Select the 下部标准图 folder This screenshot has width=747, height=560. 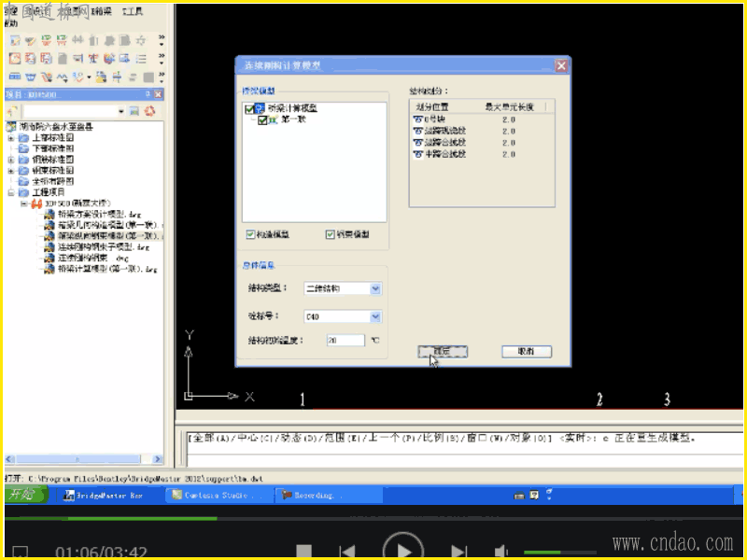(52, 148)
